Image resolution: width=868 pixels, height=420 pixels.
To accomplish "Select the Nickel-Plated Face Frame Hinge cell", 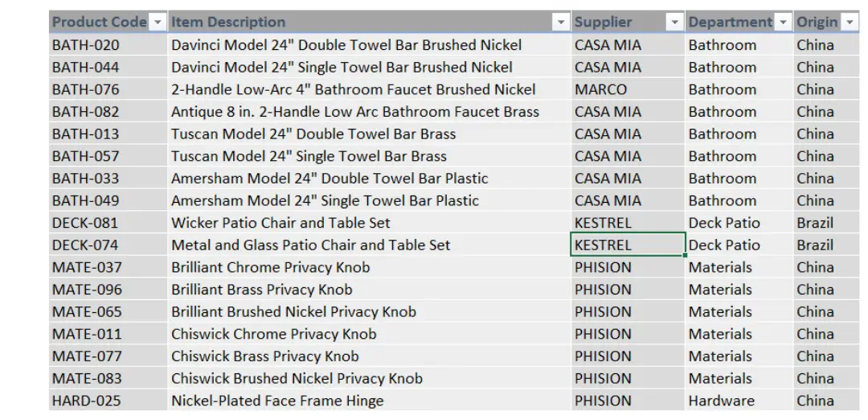I will coord(369,401).
